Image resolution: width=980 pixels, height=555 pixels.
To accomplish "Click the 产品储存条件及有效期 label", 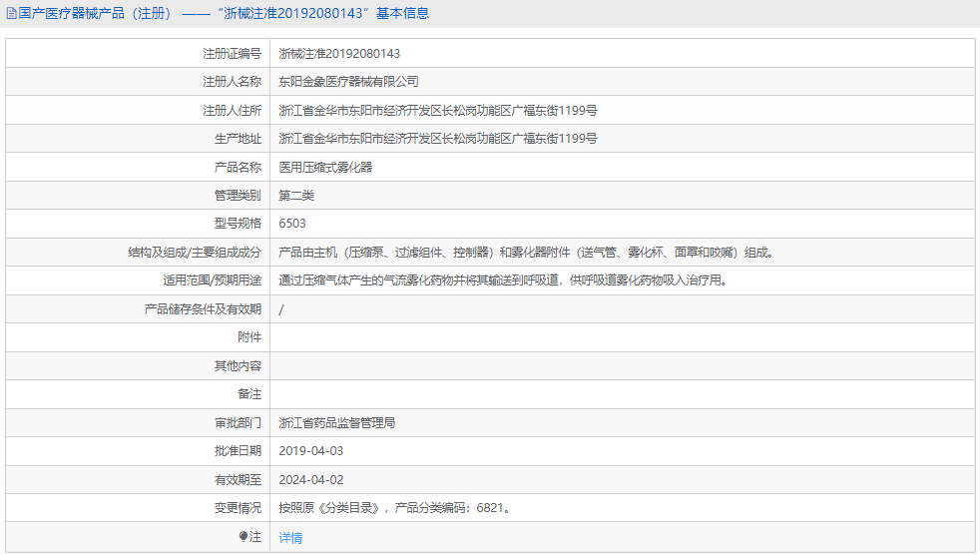I will (x=203, y=309).
